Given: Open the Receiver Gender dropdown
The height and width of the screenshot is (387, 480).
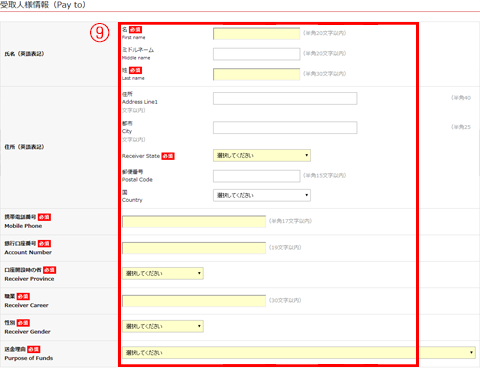Looking at the screenshot, I should 163,326.
